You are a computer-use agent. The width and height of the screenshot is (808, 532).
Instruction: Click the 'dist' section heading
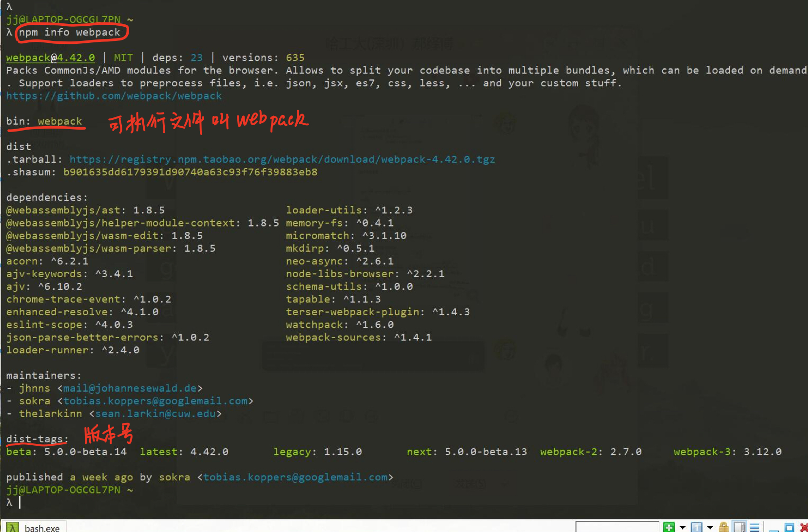click(x=19, y=147)
